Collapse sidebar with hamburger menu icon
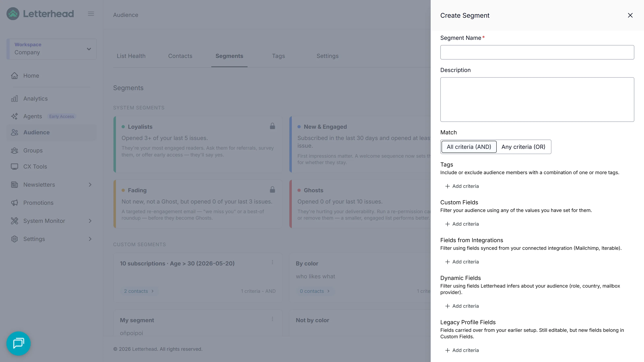The height and width of the screenshot is (362, 644). click(x=91, y=14)
